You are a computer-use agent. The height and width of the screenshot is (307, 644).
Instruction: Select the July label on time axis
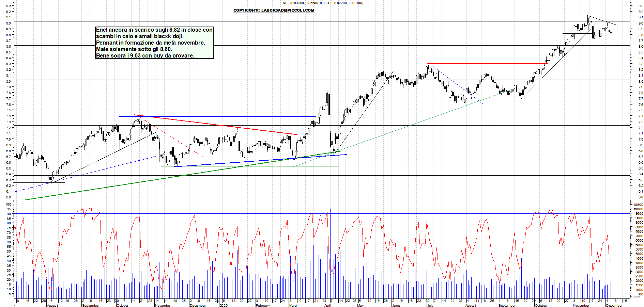[x=430, y=305]
